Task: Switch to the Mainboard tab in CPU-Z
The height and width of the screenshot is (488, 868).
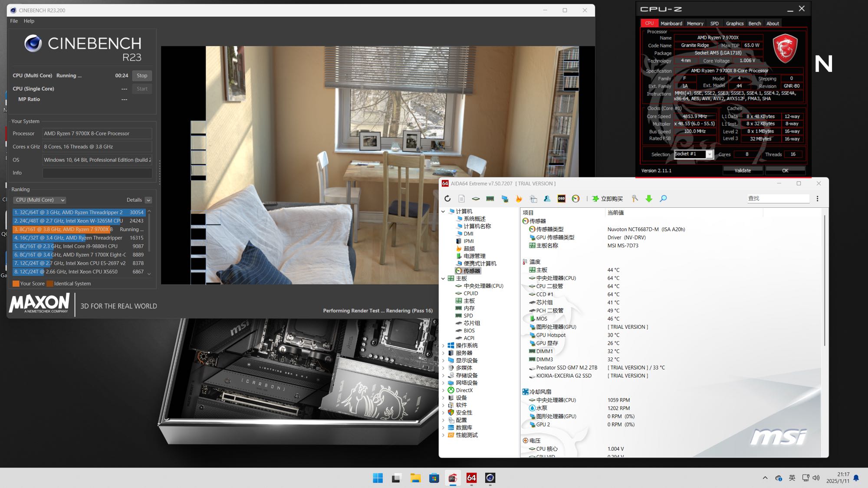Action: [671, 23]
